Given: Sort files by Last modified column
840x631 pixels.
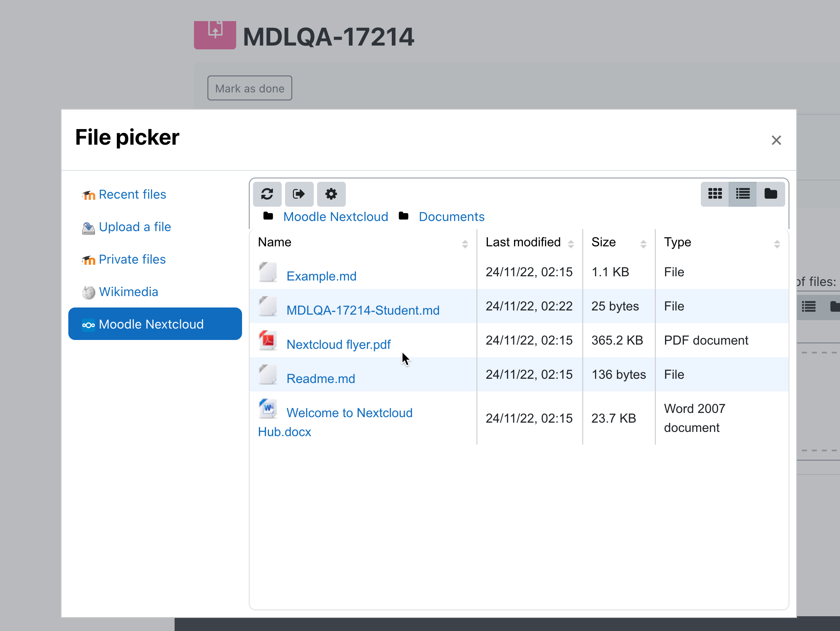Looking at the screenshot, I should (x=530, y=243).
